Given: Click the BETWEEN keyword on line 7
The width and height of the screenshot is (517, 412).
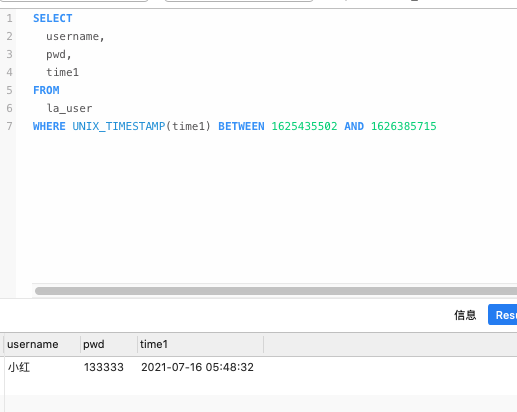Looking at the screenshot, I should tap(241, 126).
